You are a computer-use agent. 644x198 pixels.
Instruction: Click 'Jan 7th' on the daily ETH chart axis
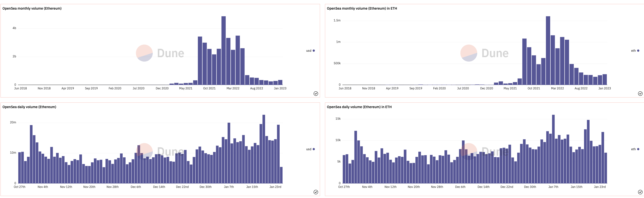tap(553, 187)
